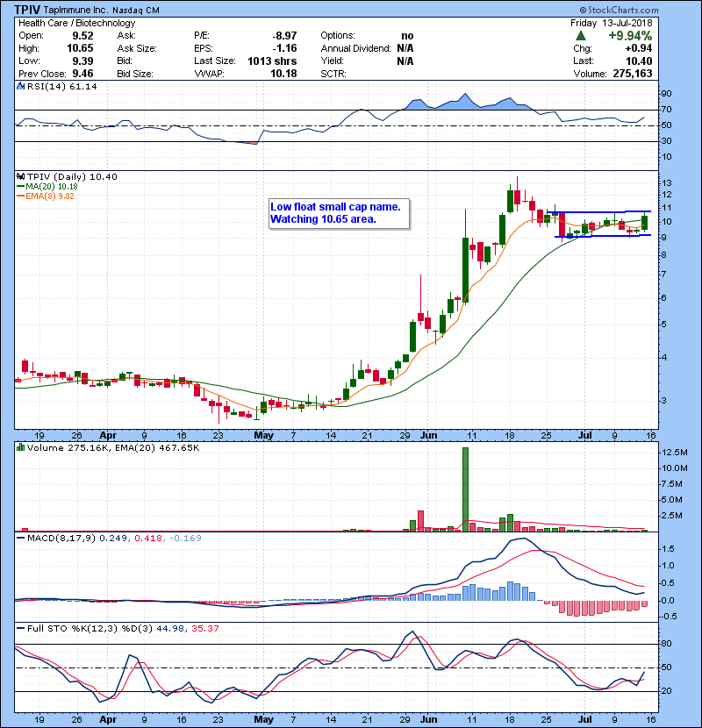The width and height of the screenshot is (702, 728).
Task: Click the Low float small cap annotation box
Action: (x=339, y=214)
